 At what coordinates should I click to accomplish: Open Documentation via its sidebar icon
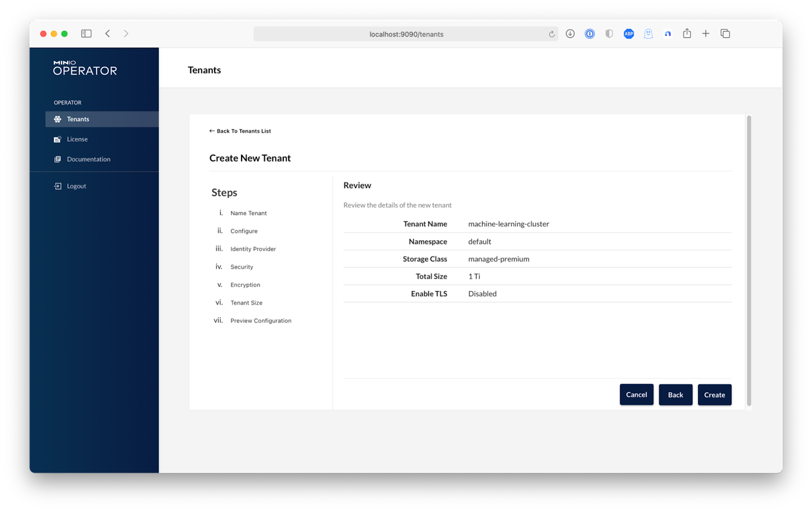click(x=57, y=159)
